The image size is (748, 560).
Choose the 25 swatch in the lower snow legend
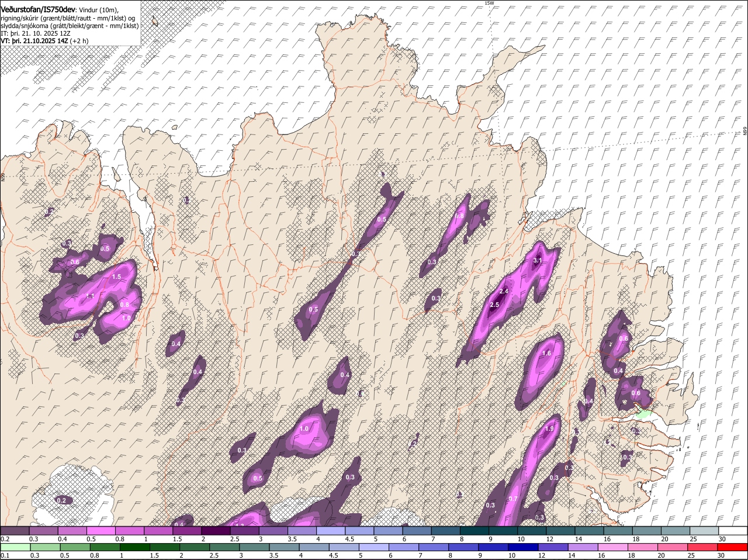click(703, 547)
